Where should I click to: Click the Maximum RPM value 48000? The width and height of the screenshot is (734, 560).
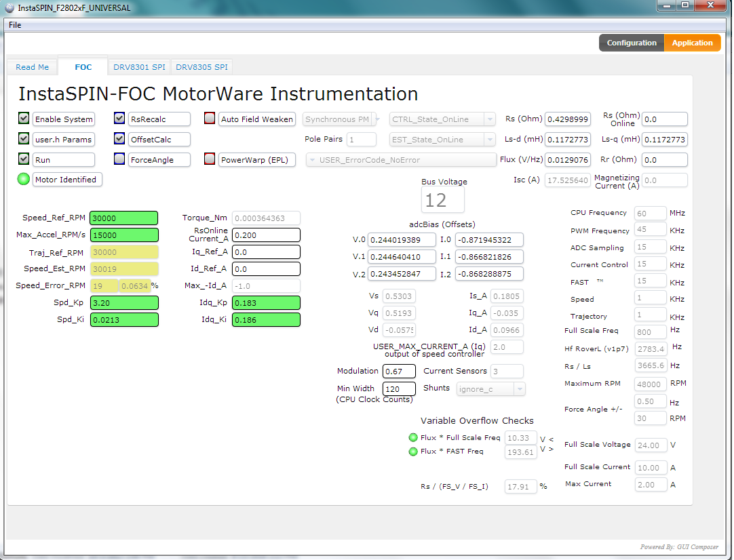coord(650,384)
